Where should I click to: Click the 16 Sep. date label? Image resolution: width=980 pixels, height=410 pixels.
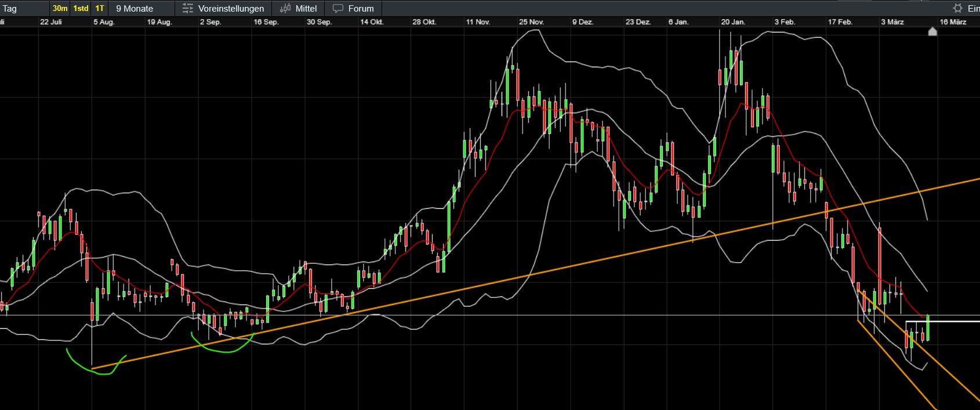pos(266,22)
